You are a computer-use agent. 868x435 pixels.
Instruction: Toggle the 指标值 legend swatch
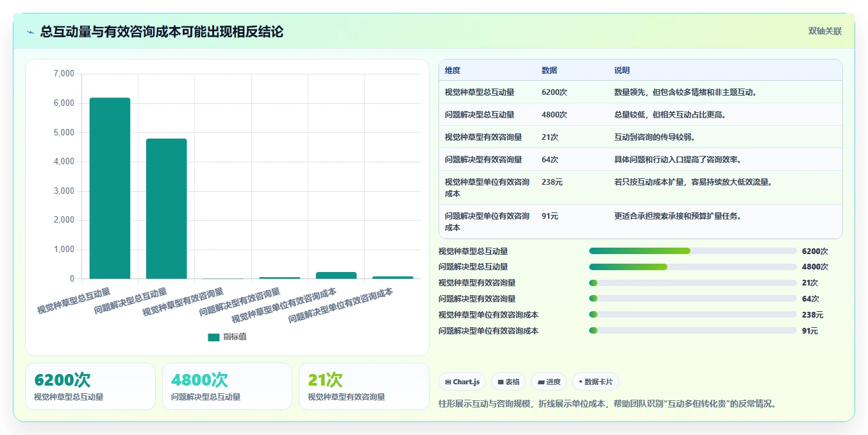(213, 337)
